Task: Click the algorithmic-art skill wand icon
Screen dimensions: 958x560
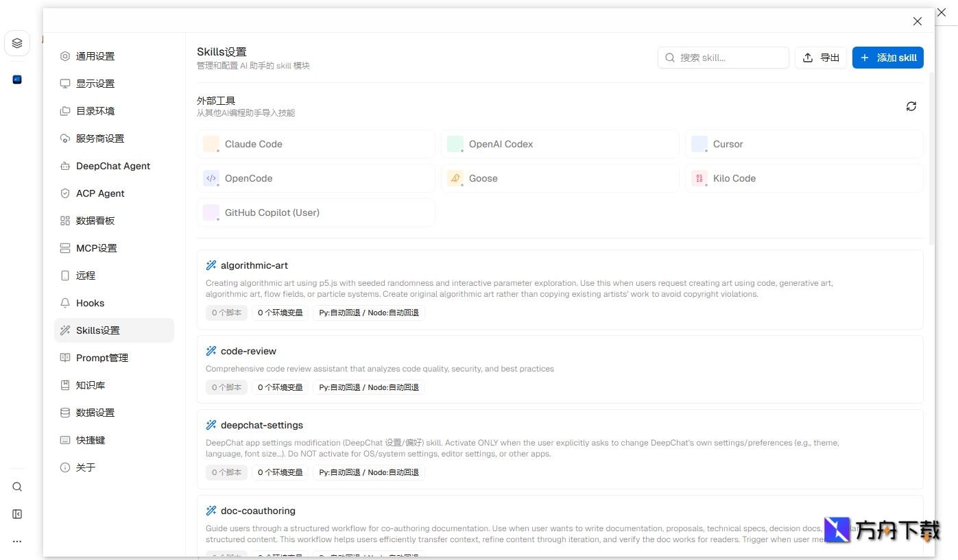Action: (x=211, y=265)
